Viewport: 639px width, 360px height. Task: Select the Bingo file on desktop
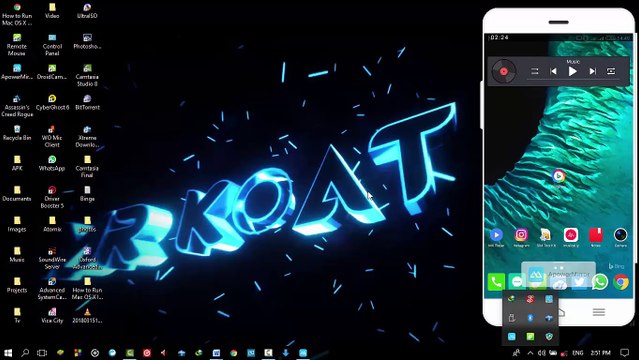[87, 194]
